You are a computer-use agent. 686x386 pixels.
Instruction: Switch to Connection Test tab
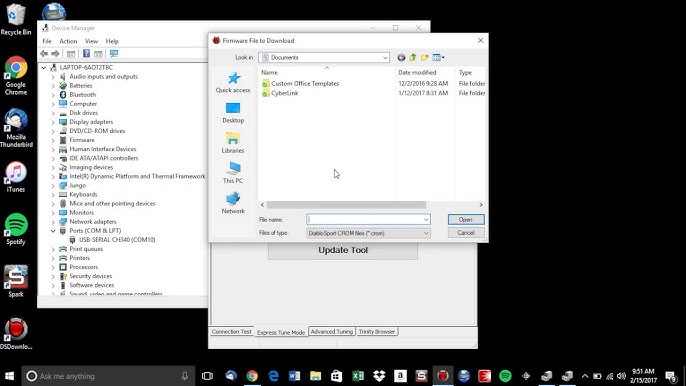click(x=231, y=332)
